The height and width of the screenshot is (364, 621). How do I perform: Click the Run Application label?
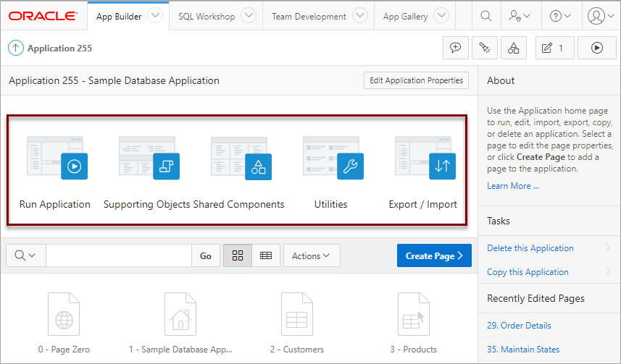tap(55, 205)
